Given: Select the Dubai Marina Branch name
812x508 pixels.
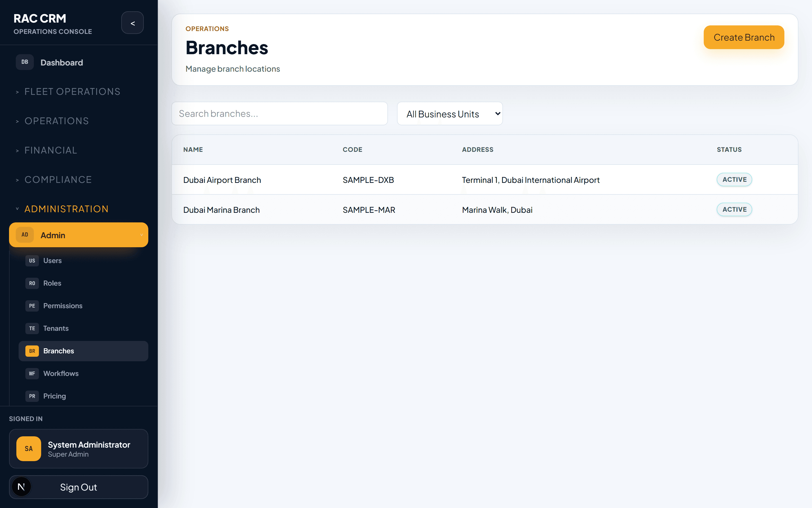Looking at the screenshot, I should click(x=221, y=210).
